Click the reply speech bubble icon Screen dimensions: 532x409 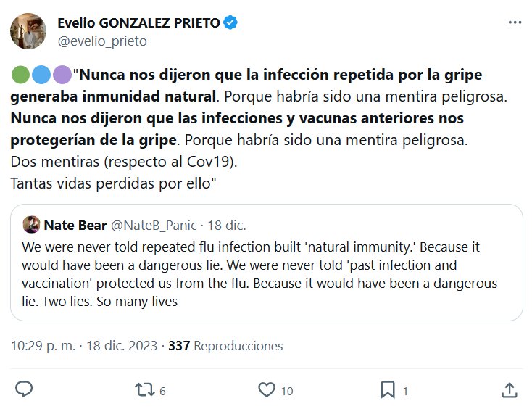pos(24,389)
